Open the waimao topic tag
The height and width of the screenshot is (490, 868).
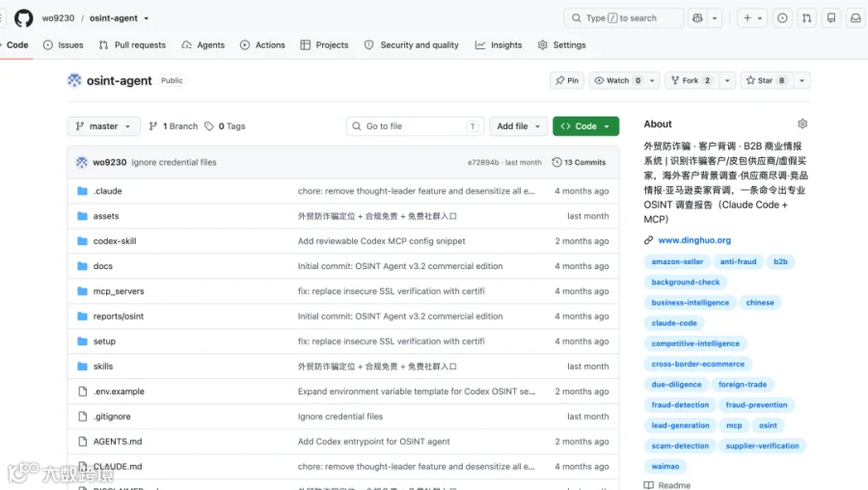665,467
